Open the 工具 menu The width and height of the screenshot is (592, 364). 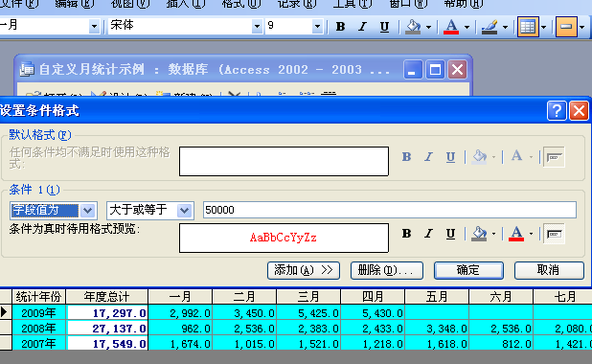click(353, 4)
